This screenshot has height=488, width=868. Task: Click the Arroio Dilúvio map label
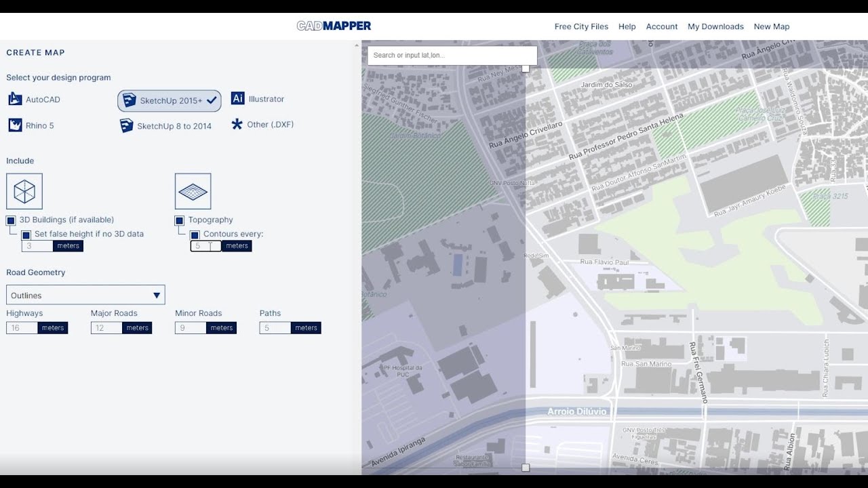(577, 411)
